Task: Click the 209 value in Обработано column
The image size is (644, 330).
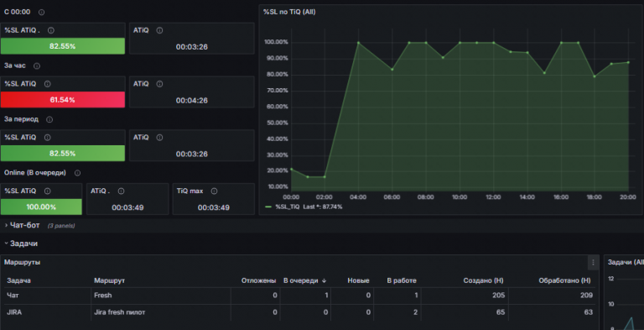Action: coord(586,296)
